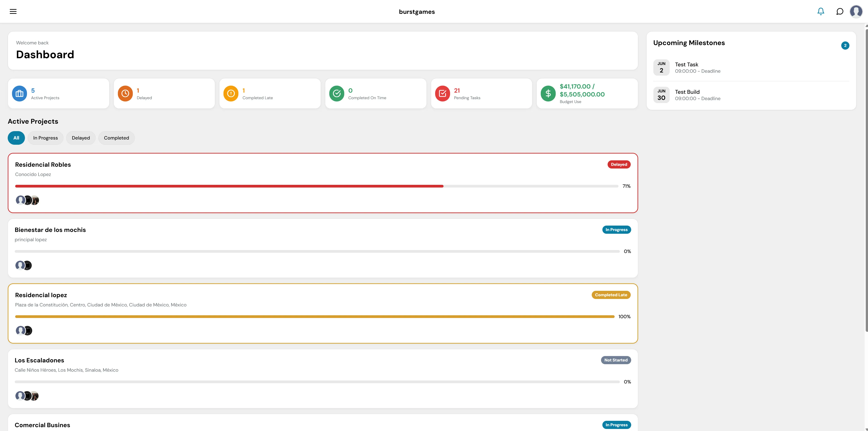Click second member avatar on Residencial lopez
The width and height of the screenshot is (868, 431).
[28, 331]
